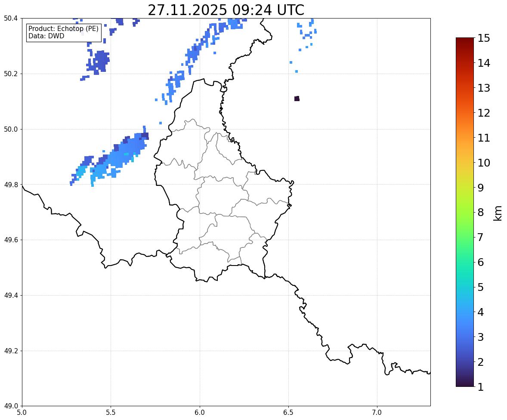Click latitude axis label 50.2

[11, 74]
